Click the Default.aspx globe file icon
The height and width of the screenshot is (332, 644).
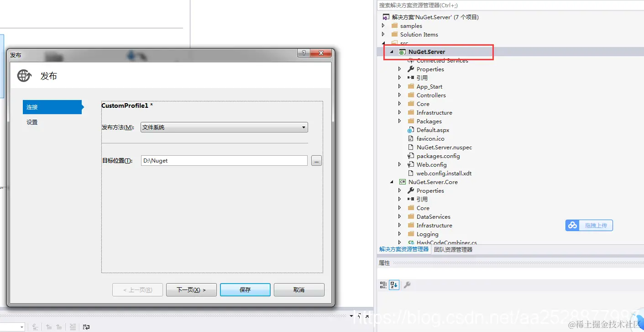pyautogui.click(x=411, y=130)
